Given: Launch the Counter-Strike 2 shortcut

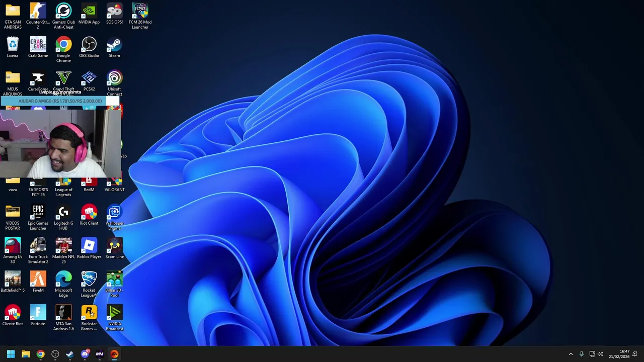Looking at the screenshot, I should point(38,16).
